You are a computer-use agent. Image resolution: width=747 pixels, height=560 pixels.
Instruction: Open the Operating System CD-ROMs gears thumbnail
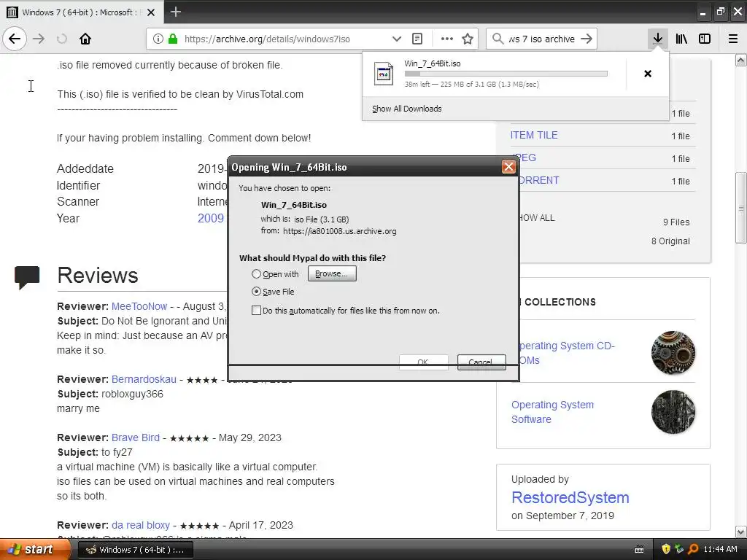click(x=673, y=353)
